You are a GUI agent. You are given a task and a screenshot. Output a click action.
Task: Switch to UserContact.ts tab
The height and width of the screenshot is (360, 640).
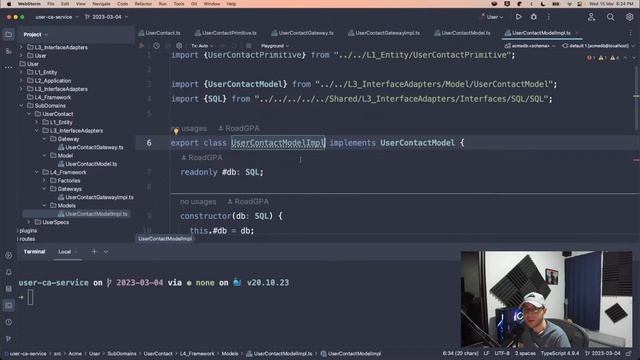160,33
